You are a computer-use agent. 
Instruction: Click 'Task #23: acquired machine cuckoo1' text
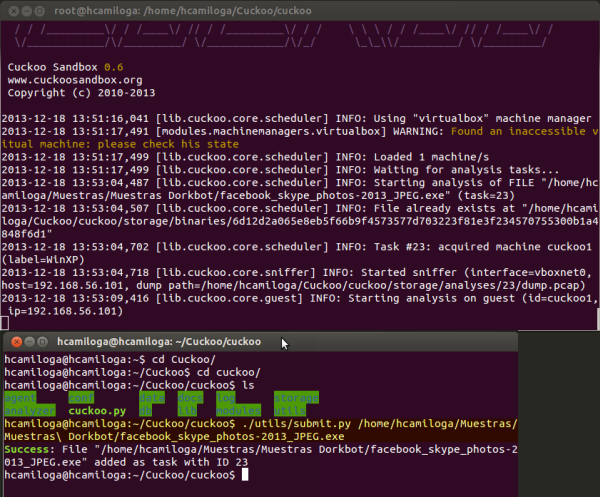click(x=483, y=247)
